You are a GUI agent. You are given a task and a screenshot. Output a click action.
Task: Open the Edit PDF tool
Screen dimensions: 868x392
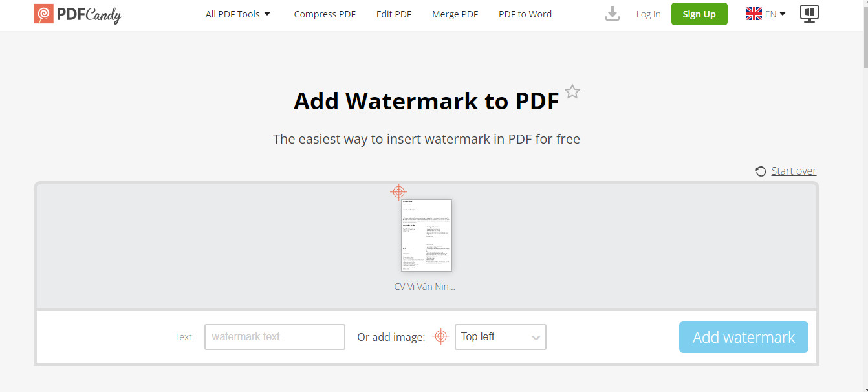click(394, 14)
